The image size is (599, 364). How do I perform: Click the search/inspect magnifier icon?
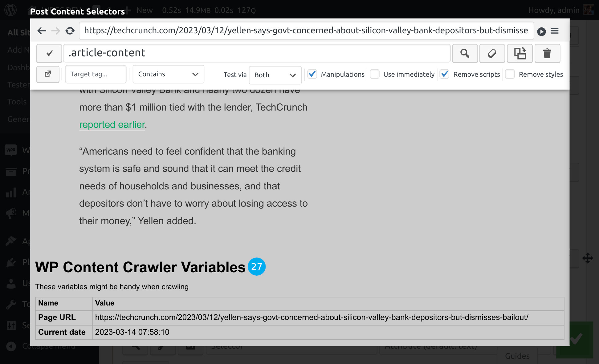coord(465,53)
